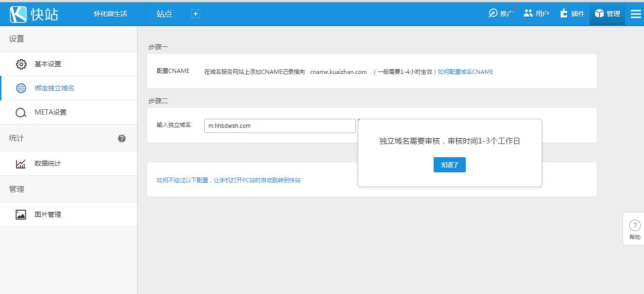Click the plus button to add a site
This screenshot has width=644, height=294.
click(195, 14)
